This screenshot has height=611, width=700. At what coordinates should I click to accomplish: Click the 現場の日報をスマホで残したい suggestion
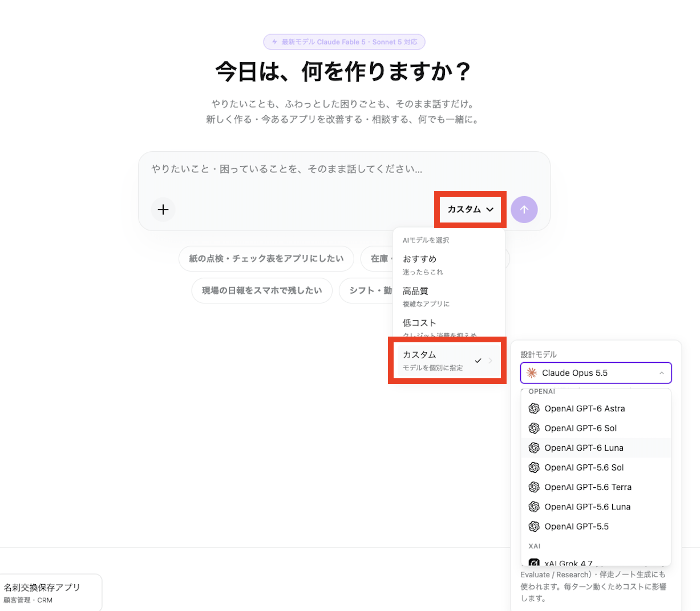(262, 290)
